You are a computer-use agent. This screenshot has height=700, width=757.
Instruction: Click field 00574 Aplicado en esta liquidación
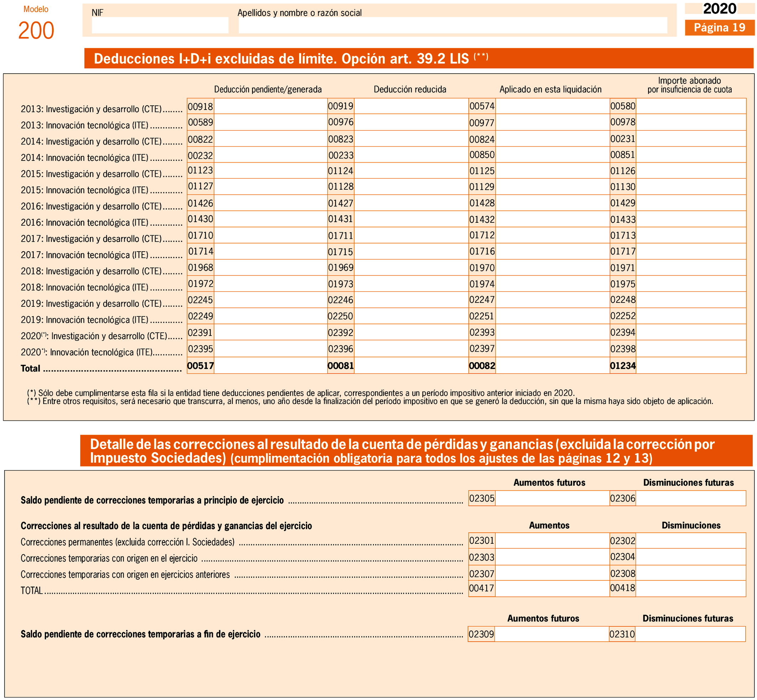coord(553,106)
